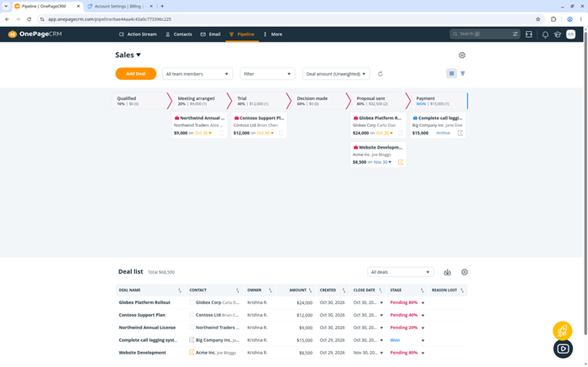
Task: Click action flag beside Acme Inc. in list
Action: click(192, 353)
